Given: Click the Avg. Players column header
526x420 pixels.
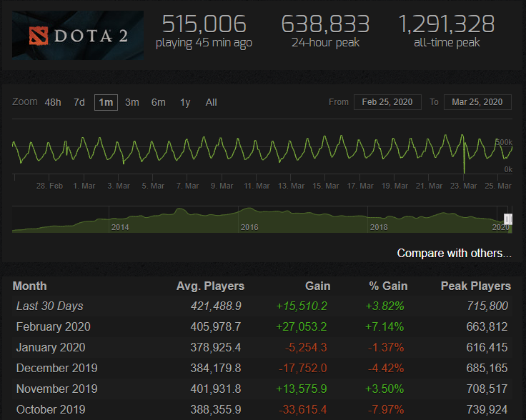Looking at the screenshot, I should pos(210,286).
